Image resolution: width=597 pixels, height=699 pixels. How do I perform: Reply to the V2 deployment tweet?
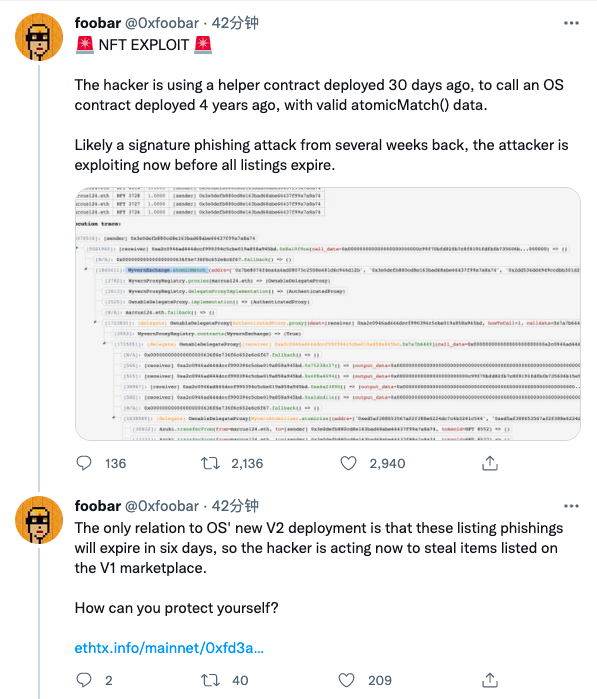point(84,680)
